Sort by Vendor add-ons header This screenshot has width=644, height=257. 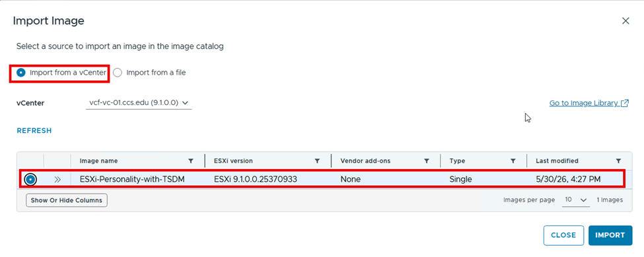pos(365,161)
